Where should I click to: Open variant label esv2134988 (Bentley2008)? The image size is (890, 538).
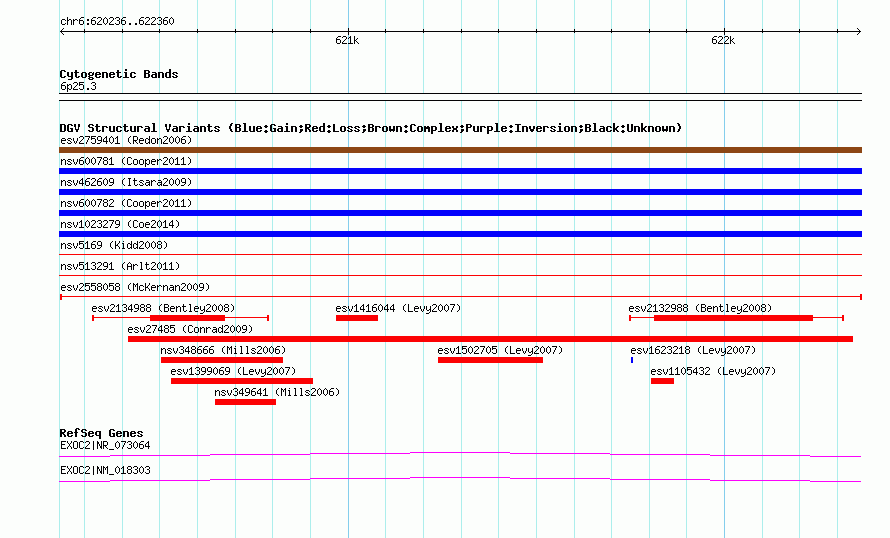coord(163,308)
